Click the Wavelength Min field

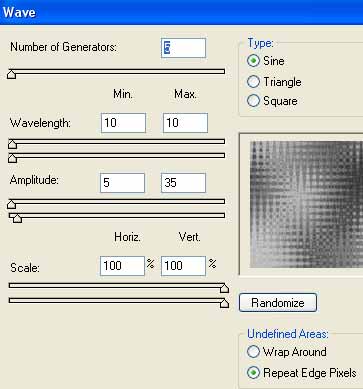tap(123, 123)
